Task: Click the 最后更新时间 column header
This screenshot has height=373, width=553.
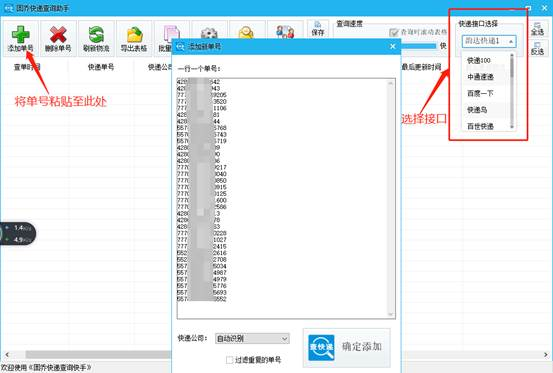Action: click(x=421, y=67)
